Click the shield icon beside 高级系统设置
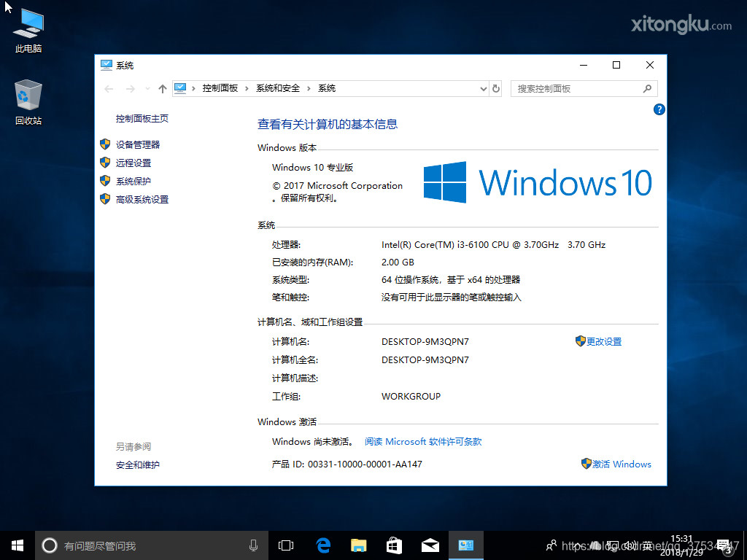Image resolution: width=747 pixels, height=560 pixels. click(105, 199)
